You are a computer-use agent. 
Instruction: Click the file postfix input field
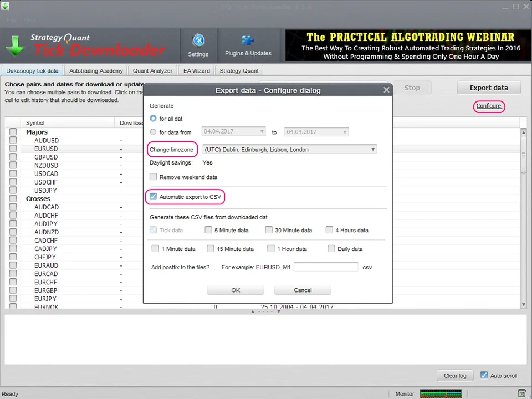[326, 267]
